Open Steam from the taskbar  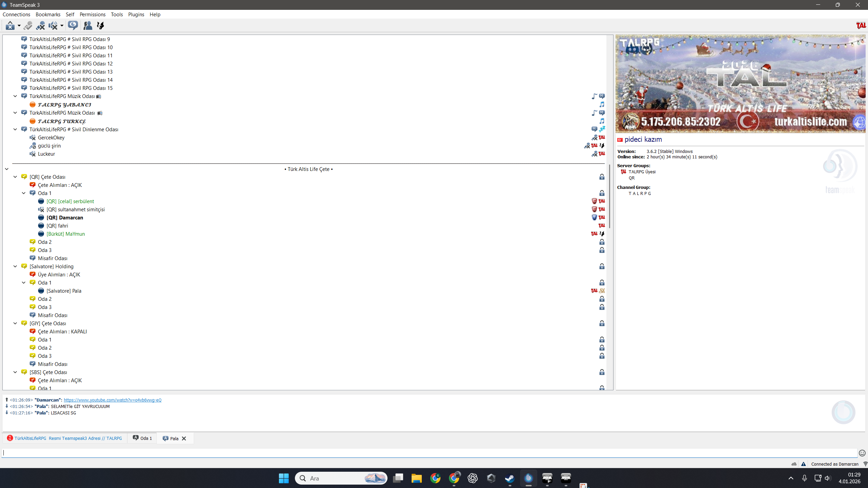[510, 478]
